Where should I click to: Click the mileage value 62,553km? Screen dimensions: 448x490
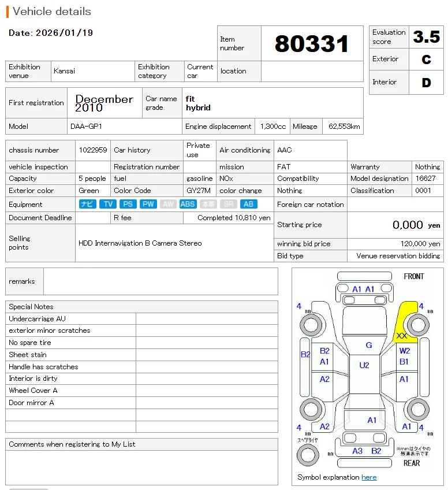pyautogui.click(x=344, y=126)
